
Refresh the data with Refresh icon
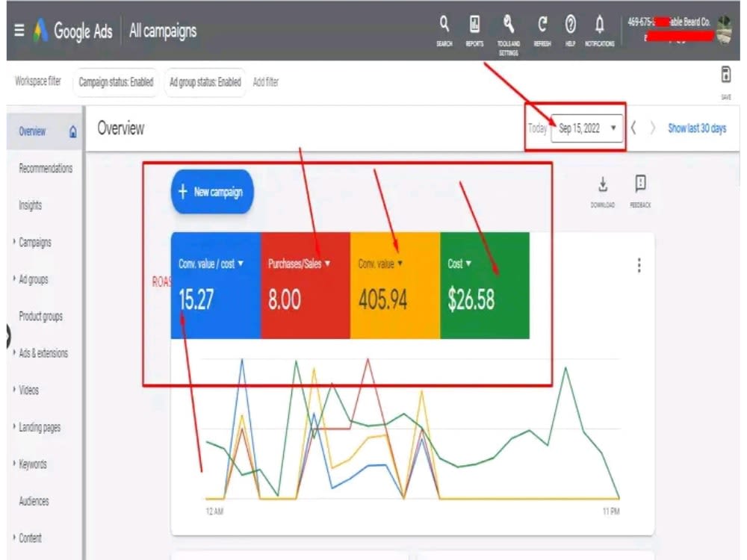[542, 31]
